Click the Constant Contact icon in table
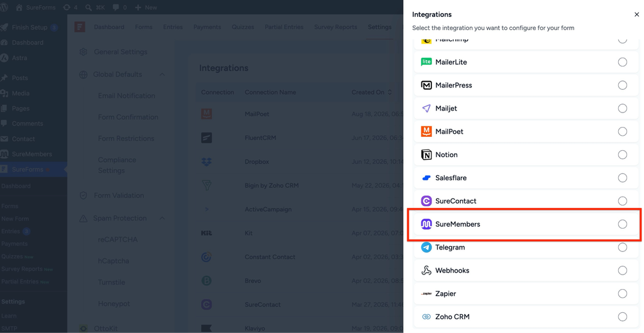 click(x=206, y=257)
